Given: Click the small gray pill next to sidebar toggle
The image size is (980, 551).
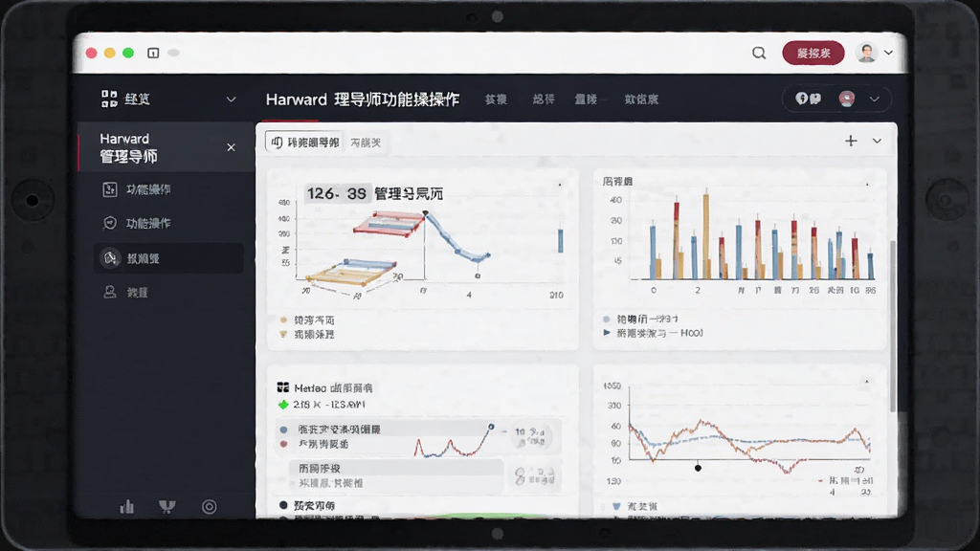Looking at the screenshot, I should pos(174,54).
